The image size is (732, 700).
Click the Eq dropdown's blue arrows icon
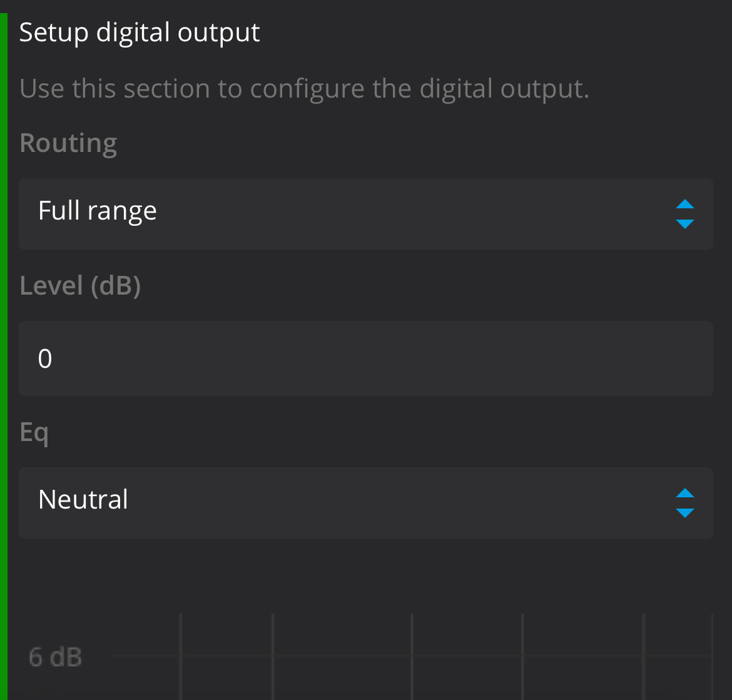[x=685, y=503]
